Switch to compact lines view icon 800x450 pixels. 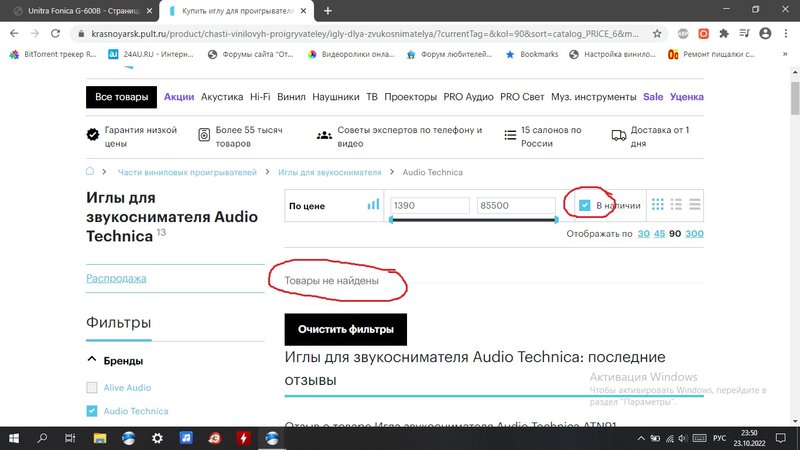[x=694, y=205]
